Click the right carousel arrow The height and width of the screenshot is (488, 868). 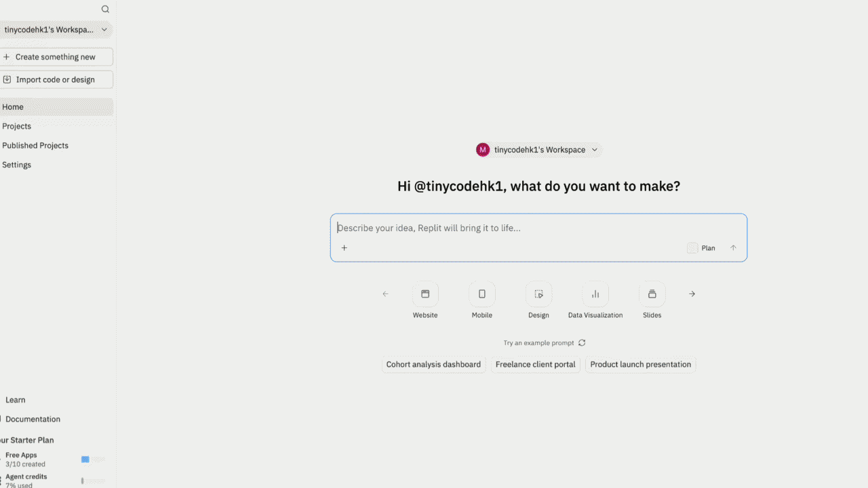[x=691, y=293]
